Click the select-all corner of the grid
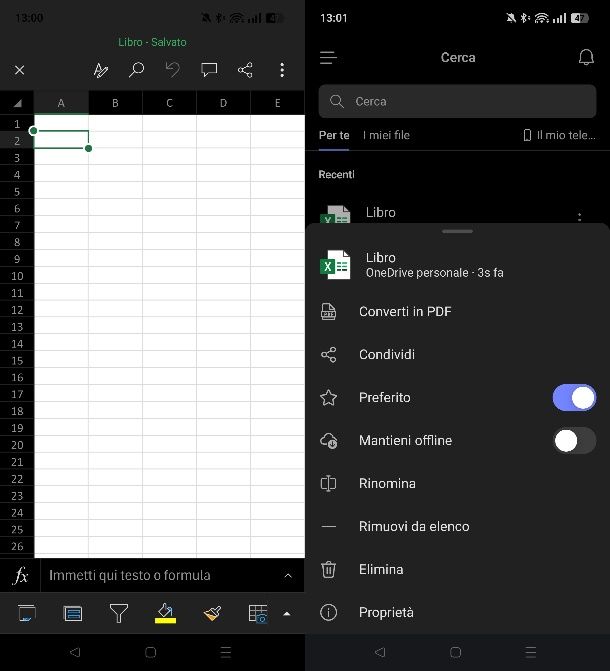 [x=17, y=103]
